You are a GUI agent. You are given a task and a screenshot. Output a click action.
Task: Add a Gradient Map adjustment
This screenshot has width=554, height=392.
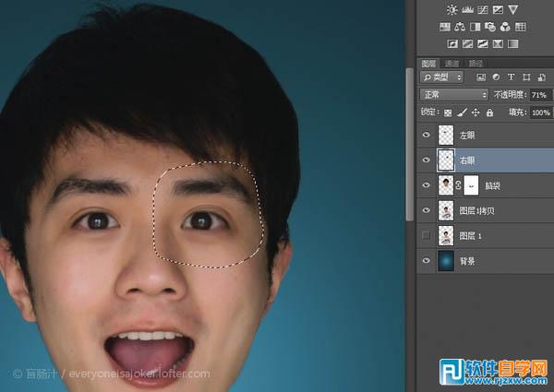tap(513, 43)
